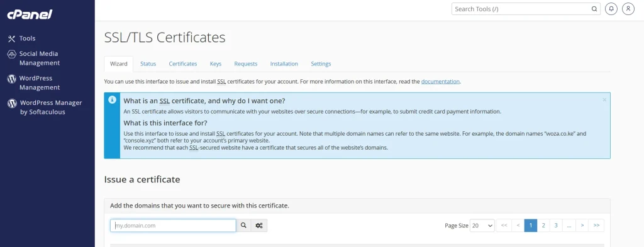Screen dimensions: 644x247
Task: Jump to first page button
Action: (504, 225)
